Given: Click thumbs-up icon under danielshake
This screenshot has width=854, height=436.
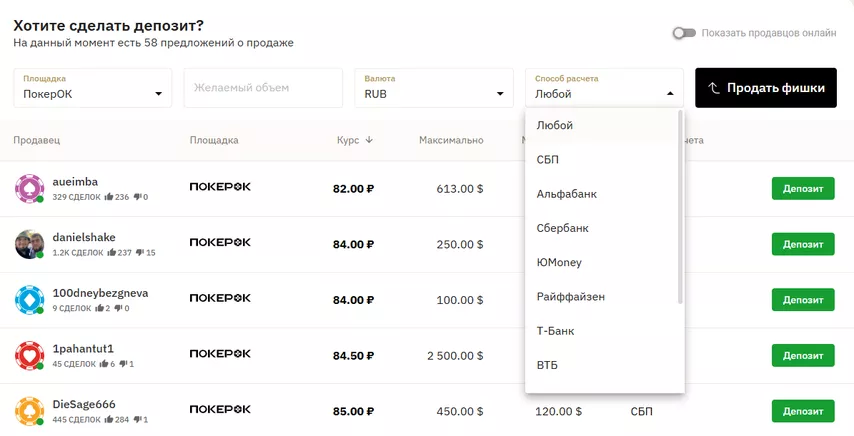Looking at the screenshot, I should [108, 253].
